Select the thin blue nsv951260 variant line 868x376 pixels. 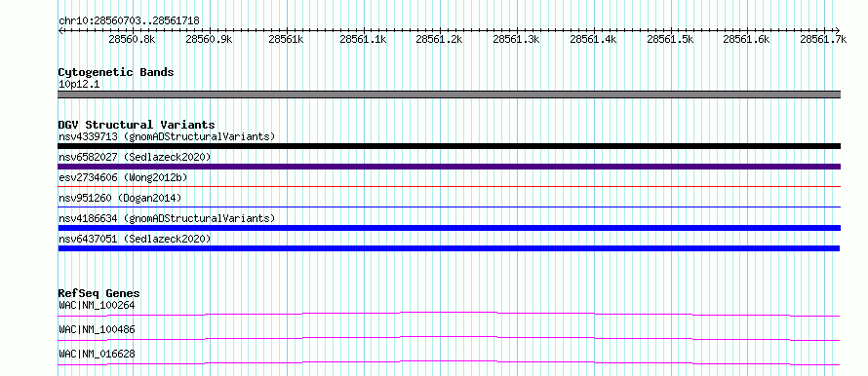pyautogui.click(x=450, y=207)
